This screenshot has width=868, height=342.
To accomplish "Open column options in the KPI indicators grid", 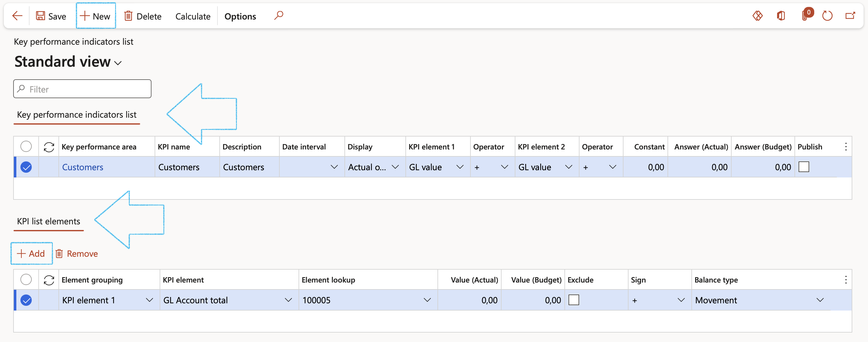I will point(846,147).
